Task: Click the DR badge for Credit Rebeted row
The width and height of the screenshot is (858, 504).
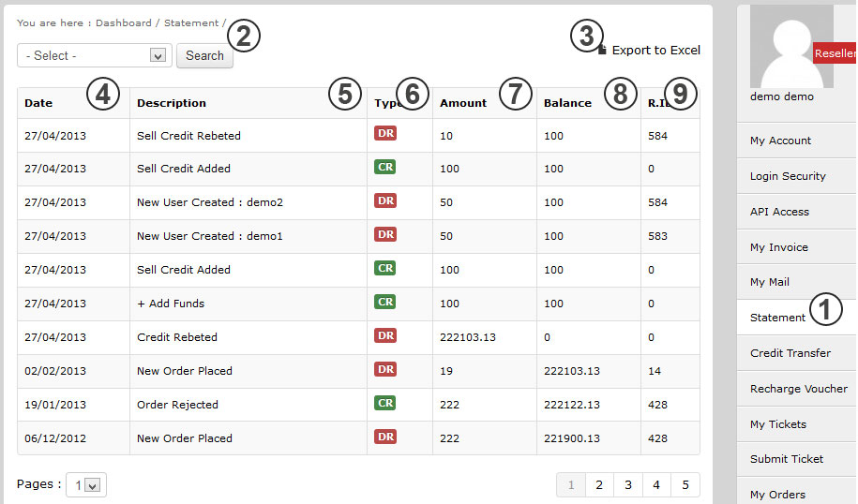Action: coord(384,336)
